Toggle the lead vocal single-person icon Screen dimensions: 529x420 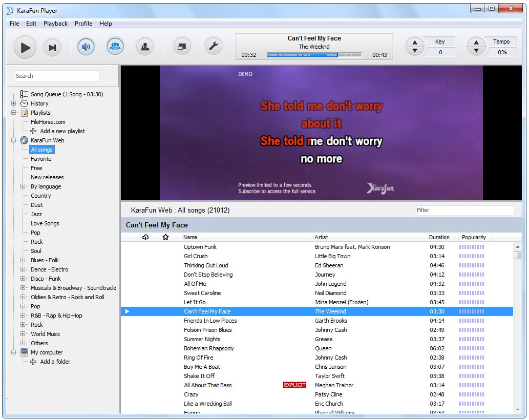click(x=145, y=47)
